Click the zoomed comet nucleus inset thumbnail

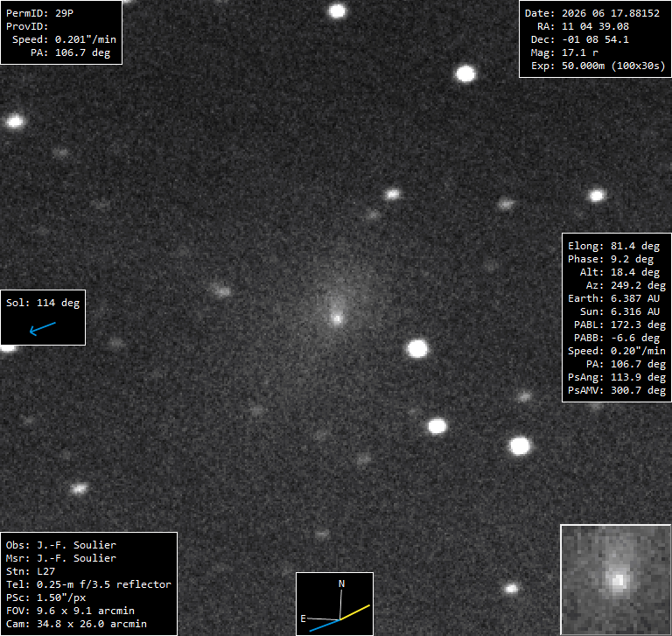(616, 579)
